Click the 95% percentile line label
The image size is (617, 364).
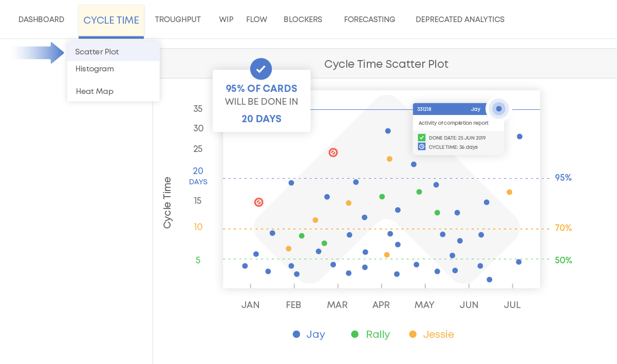pyautogui.click(x=563, y=178)
